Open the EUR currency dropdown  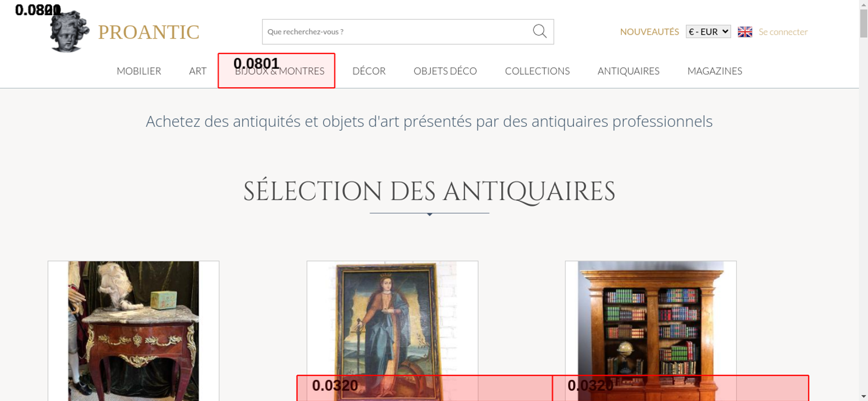point(708,32)
